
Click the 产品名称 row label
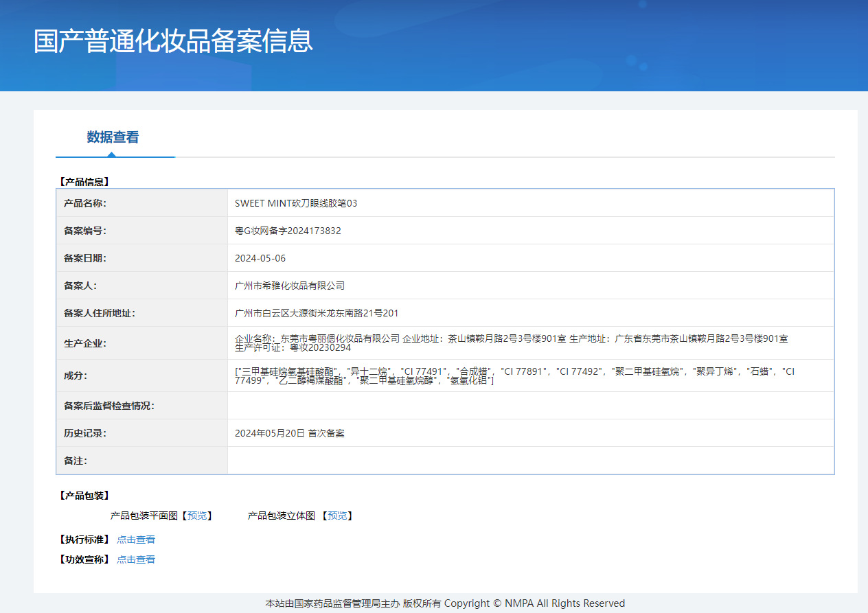point(85,203)
